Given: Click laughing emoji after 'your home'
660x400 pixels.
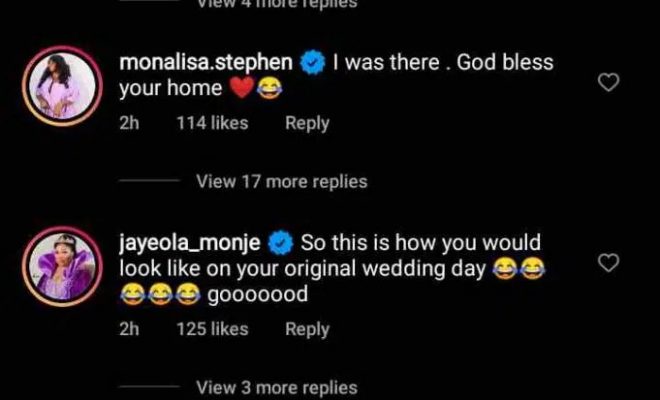Looking at the screenshot, I should coord(269,88).
